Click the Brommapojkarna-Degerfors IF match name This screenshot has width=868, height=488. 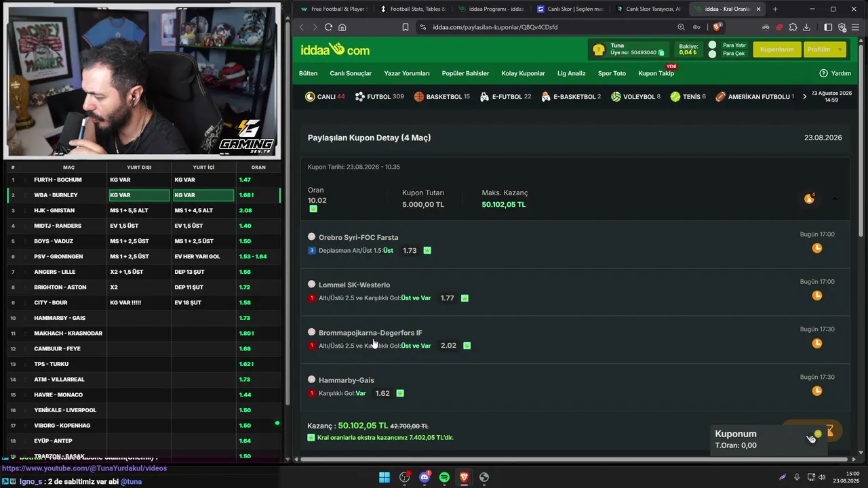click(x=370, y=333)
